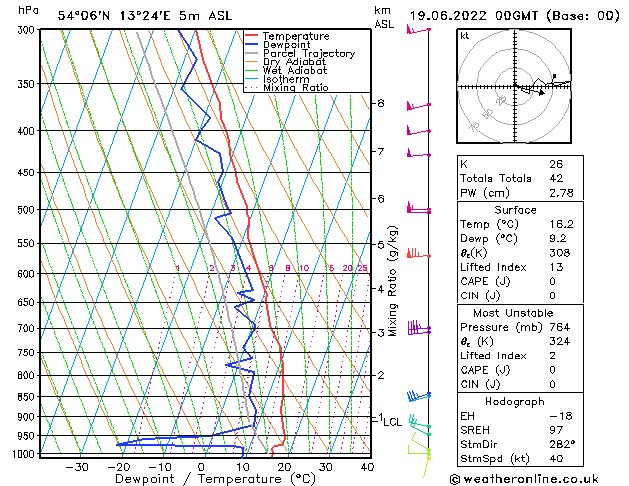Click the red Temperature legend line swatch
The height and width of the screenshot is (486, 629).
(252, 36)
